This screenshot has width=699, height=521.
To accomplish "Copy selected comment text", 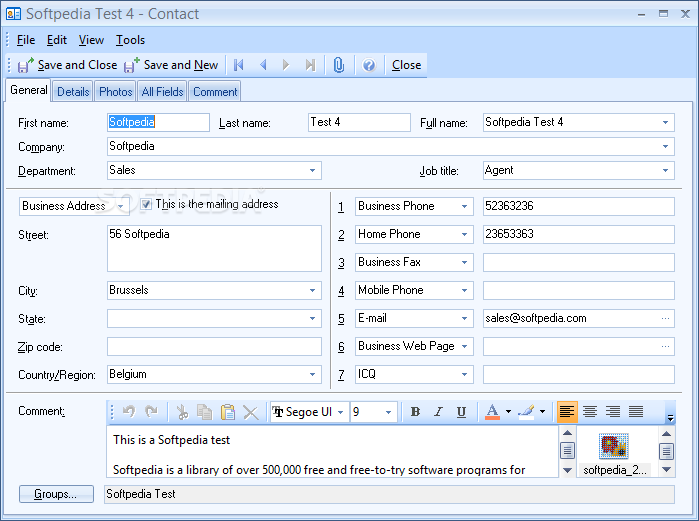I will pos(205,412).
